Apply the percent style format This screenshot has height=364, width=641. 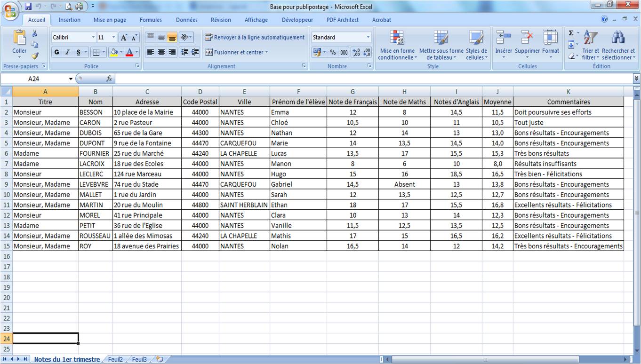333,53
